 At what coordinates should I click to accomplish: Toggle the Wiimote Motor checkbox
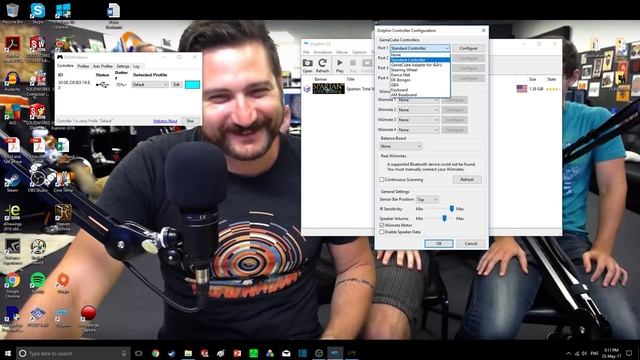click(x=382, y=225)
